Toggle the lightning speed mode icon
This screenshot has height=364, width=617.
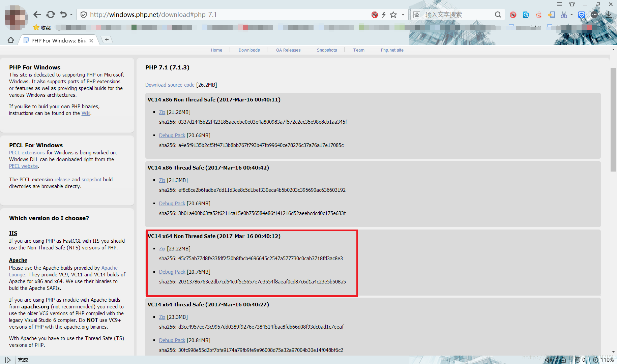(x=384, y=15)
